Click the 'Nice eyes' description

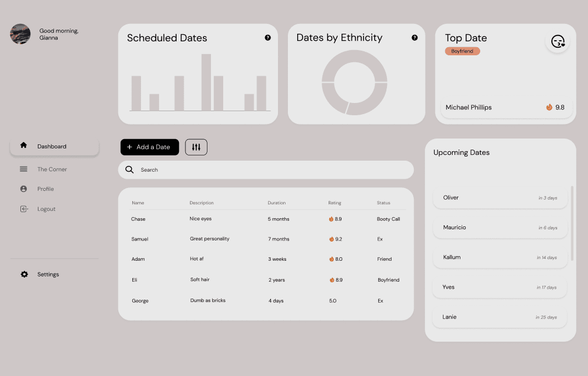tap(200, 219)
